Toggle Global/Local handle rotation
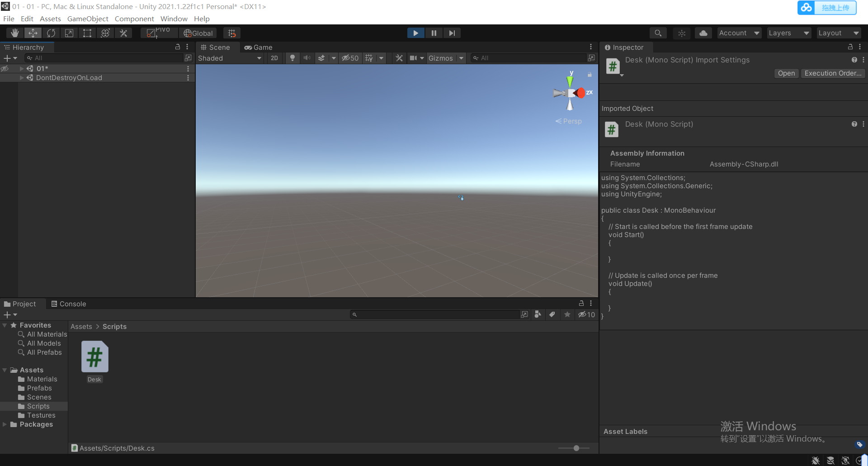The width and height of the screenshot is (868, 466). [x=198, y=33]
